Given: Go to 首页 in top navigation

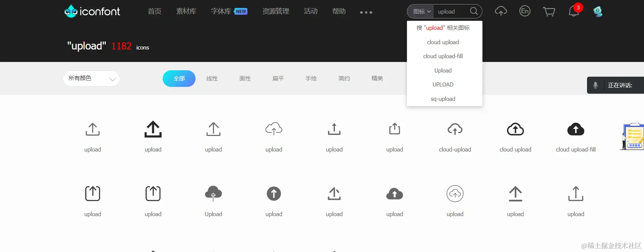Looking at the screenshot, I should (155, 11).
